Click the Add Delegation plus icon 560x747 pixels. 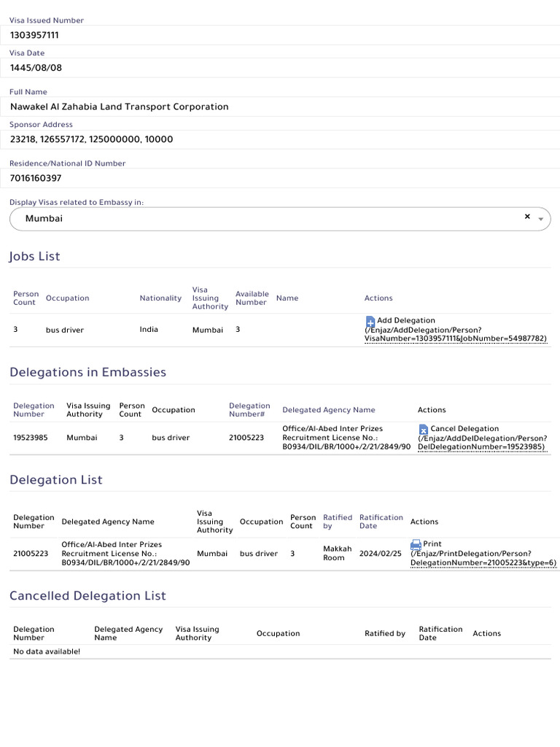click(x=370, y=321)
